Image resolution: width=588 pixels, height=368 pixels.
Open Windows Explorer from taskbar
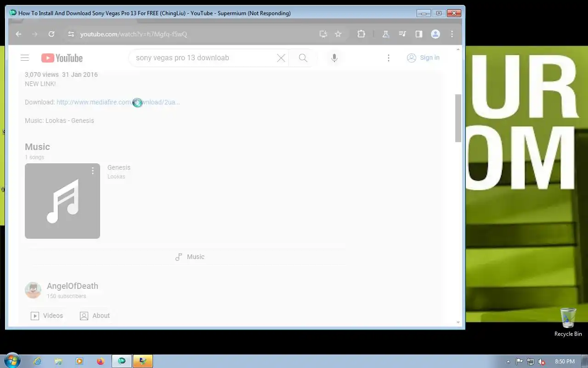pyautogui.click(x=58, y=362)
